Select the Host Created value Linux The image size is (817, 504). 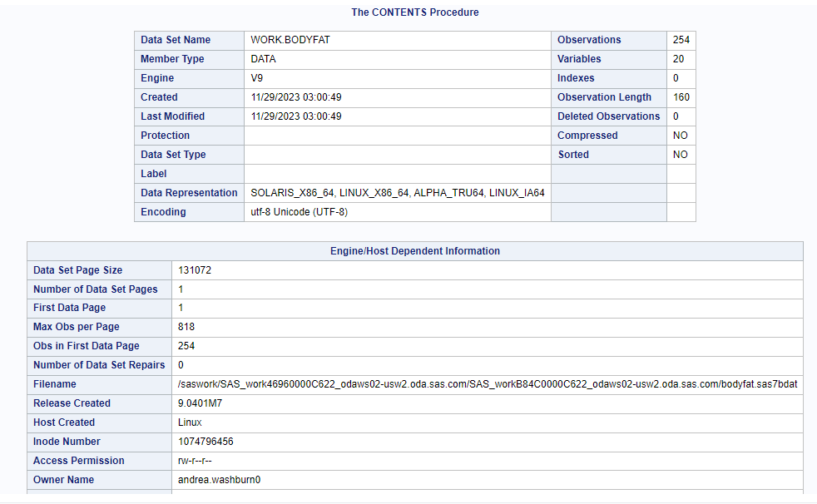click(189, 422)
